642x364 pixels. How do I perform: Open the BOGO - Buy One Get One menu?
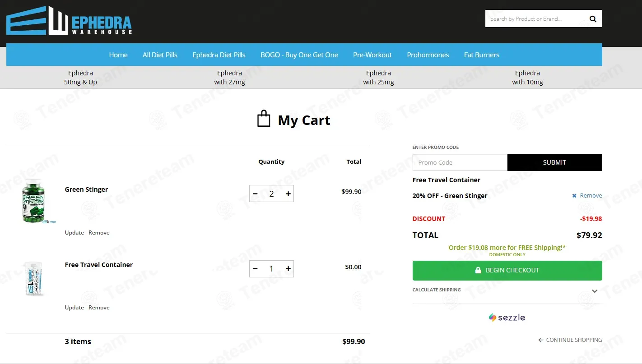coord(299,55)
